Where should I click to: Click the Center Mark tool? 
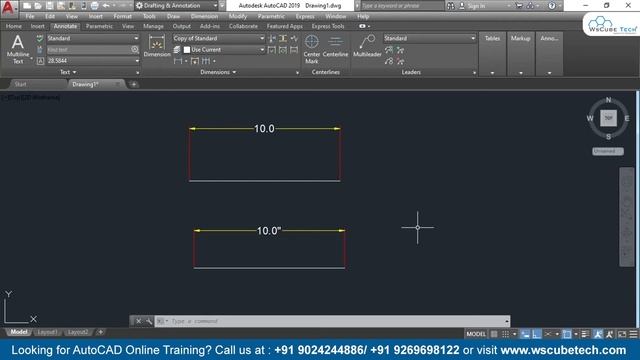(312, 49)
